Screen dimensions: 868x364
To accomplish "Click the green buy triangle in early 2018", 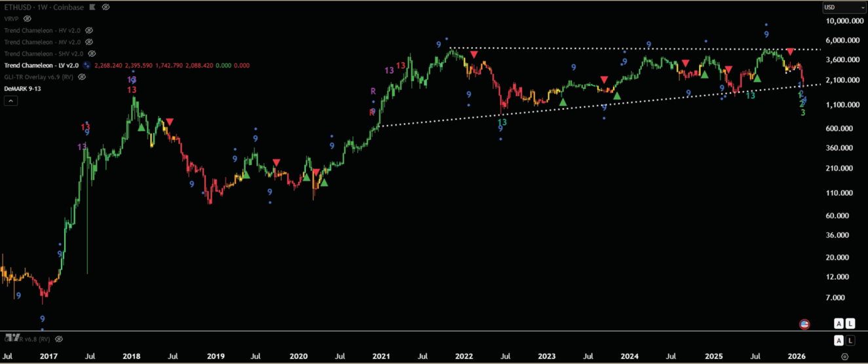I will 141,127.
